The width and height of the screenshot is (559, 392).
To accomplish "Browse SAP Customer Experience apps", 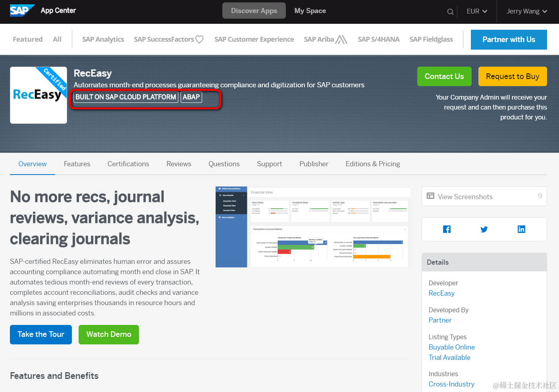I will coord(254,39).
